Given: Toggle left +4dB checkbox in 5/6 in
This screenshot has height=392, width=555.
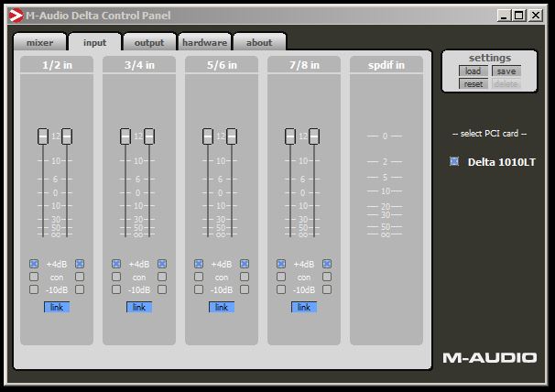Looking at the screenshot, I should click(199, 264).
